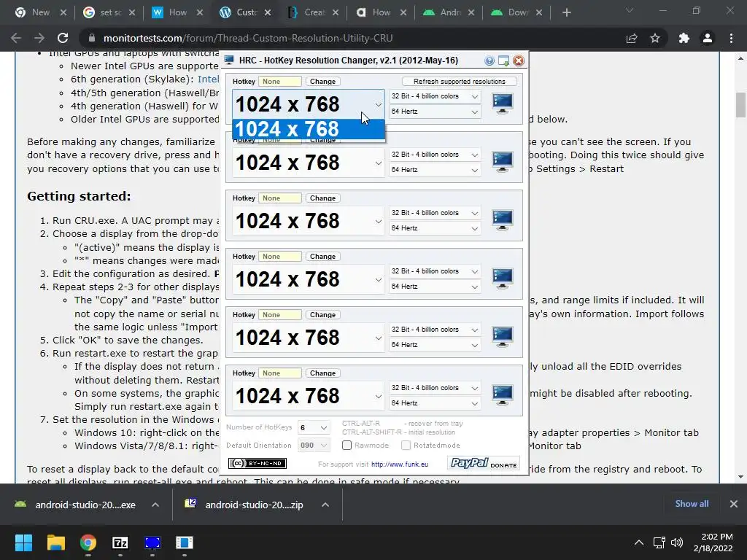
Task: Open 7-Zip from the taskbar
Action: point(120,542)
